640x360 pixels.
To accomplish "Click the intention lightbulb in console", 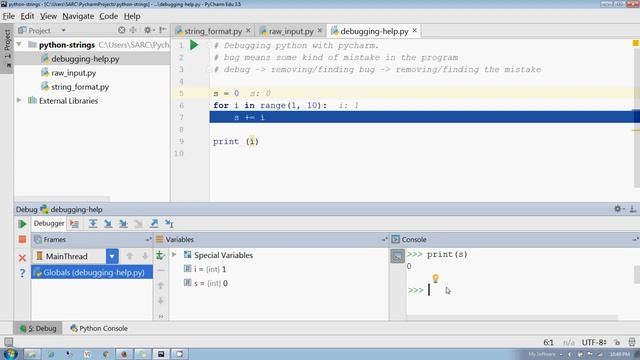I will click(436, 279).
